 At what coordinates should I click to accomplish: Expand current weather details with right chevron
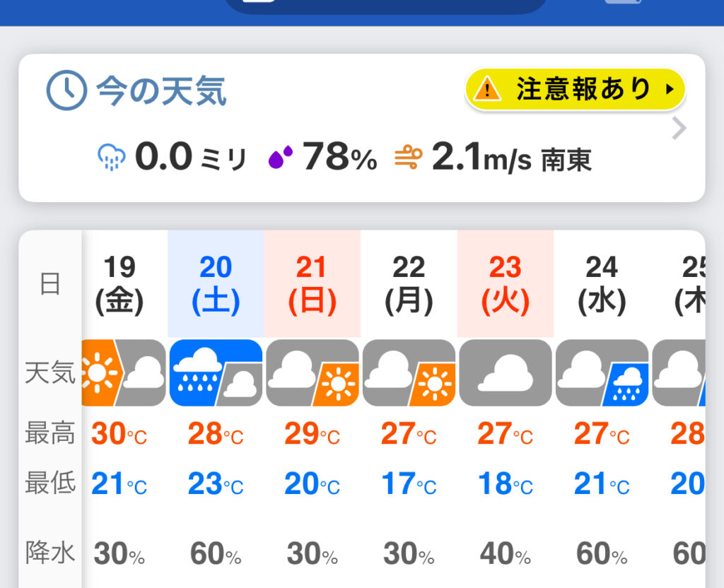coord(679,129)
